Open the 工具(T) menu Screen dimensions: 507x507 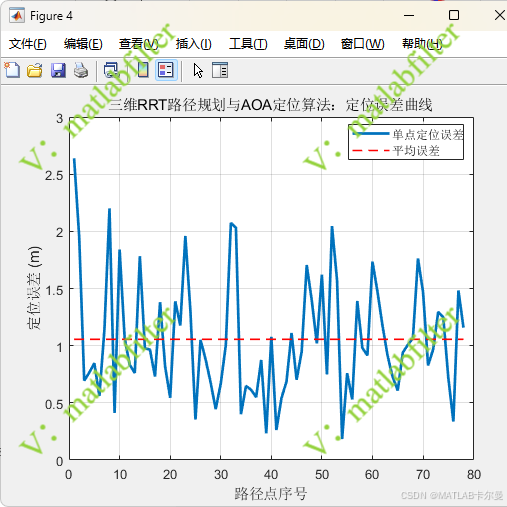pyautogui.click(x=248, y=44)
